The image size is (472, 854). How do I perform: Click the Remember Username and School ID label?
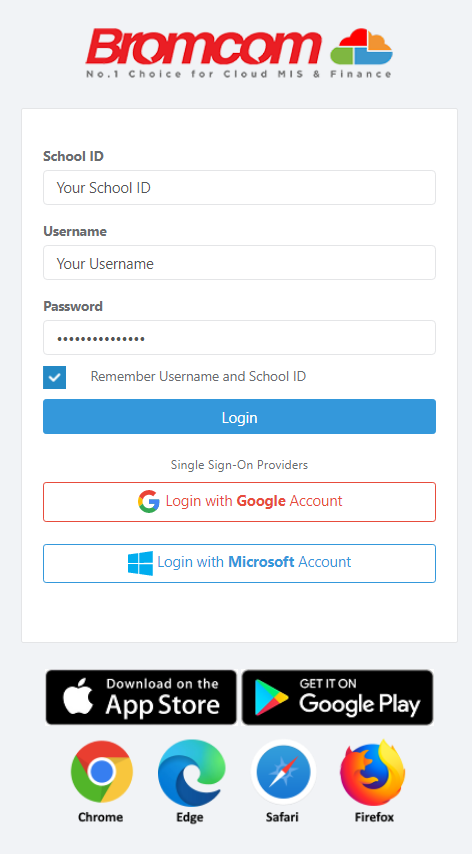pyautogui.click(x=198, y=376)
